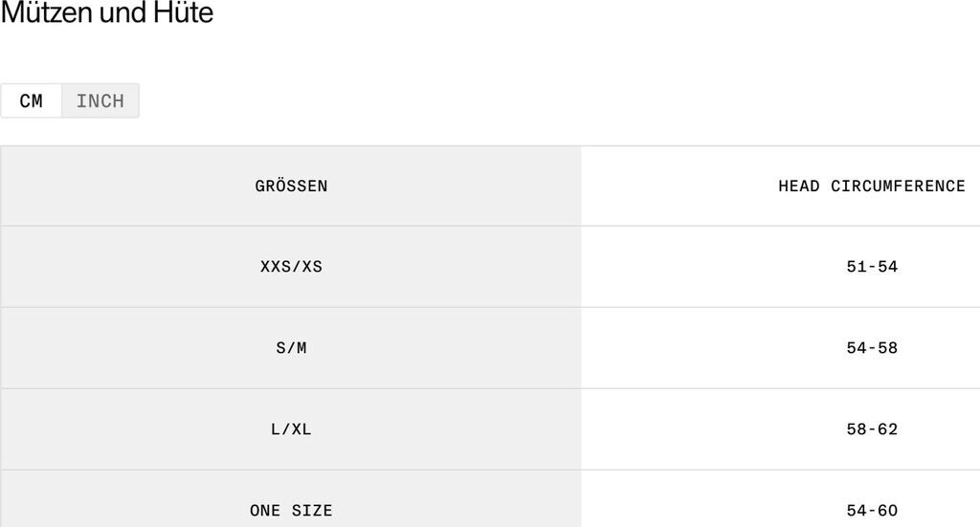Click "XS" after the slash in XXS/XS
The height and width of the screenshot is (527, 980).
312,267
